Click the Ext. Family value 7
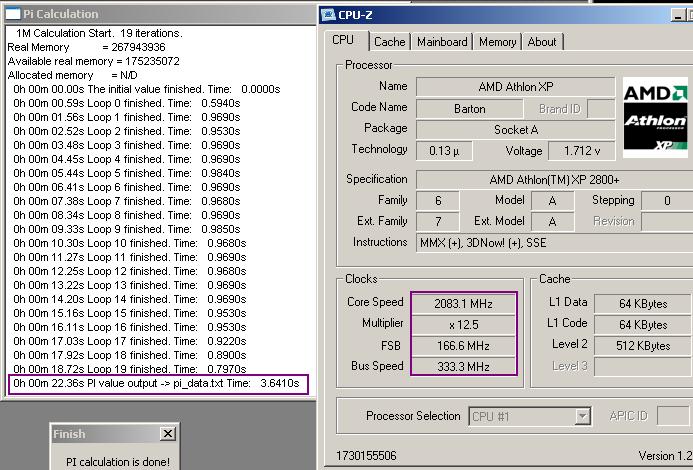Screen dimensions: 693x470 click(438, 222)
